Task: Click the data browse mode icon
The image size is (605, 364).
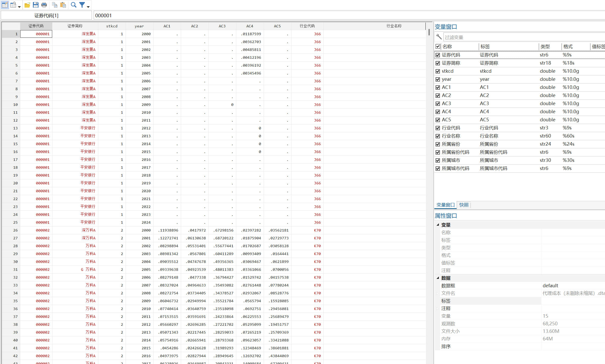Action: [x=13, y=5]
